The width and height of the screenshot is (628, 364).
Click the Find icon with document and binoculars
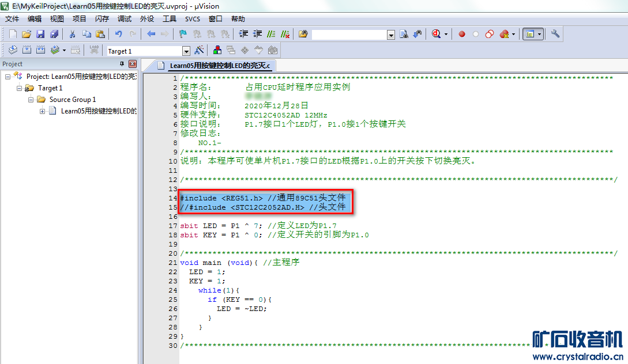(404, 35)
